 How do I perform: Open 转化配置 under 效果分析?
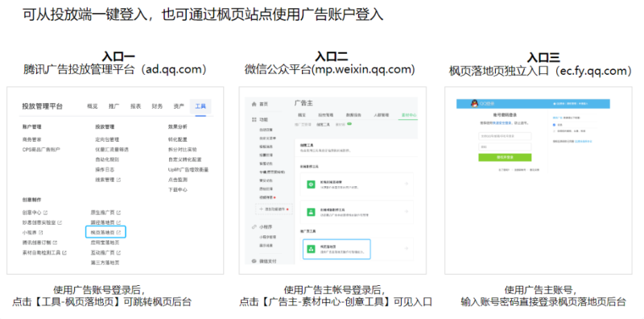pyautogui.click(x=177, y=140)
